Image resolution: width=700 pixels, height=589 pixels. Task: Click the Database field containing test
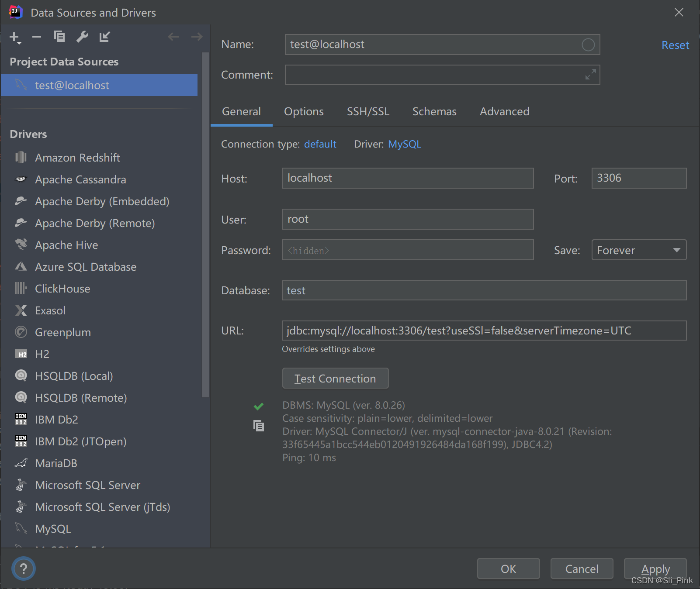(484, 290)
